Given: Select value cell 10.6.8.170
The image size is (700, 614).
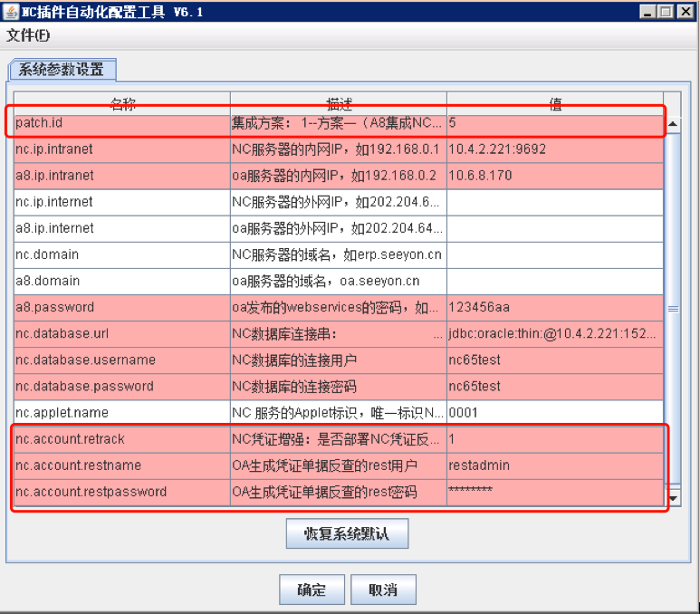Looking at the screenshot, I should [555, 176].
